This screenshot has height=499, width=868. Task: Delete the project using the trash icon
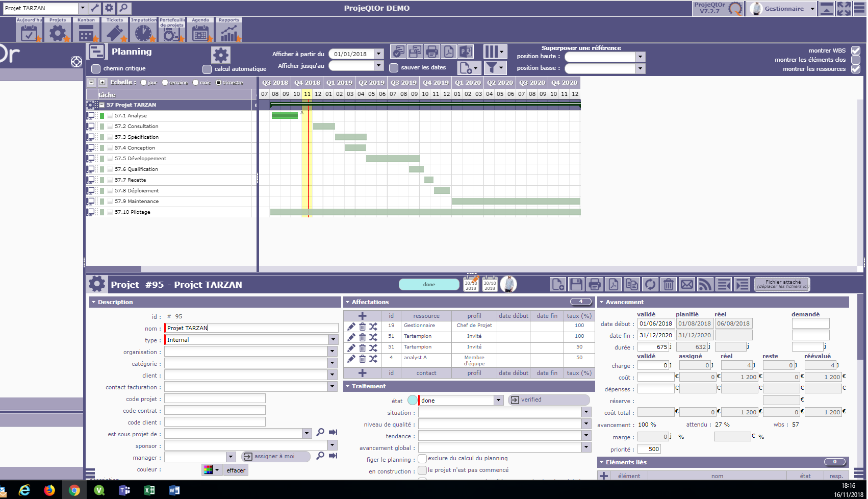[669, 284]
